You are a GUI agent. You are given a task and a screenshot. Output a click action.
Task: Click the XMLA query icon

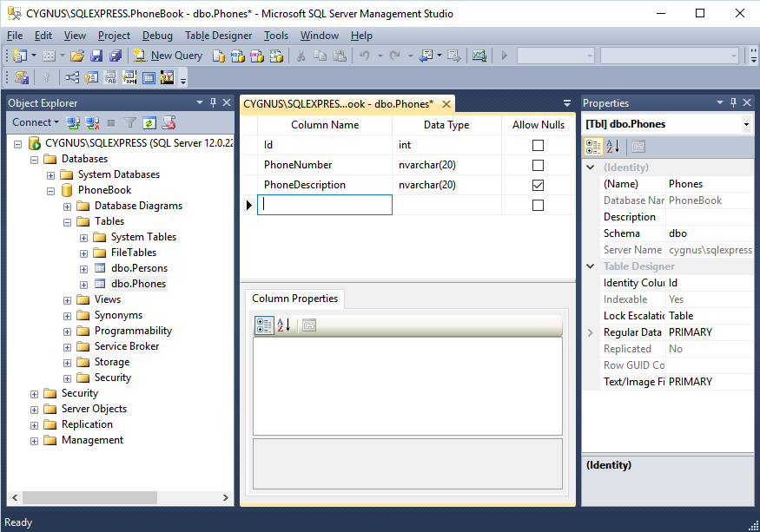click(276, 56)
